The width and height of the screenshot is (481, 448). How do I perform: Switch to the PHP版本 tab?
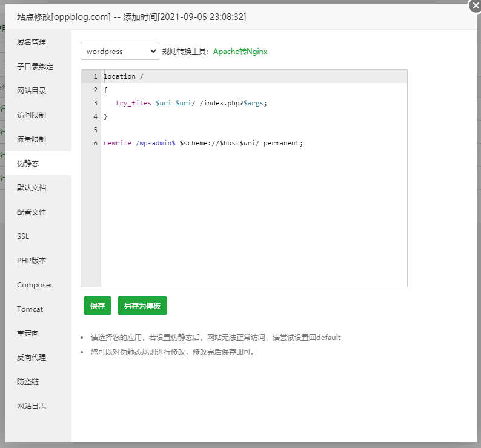[x=32, y=261]
